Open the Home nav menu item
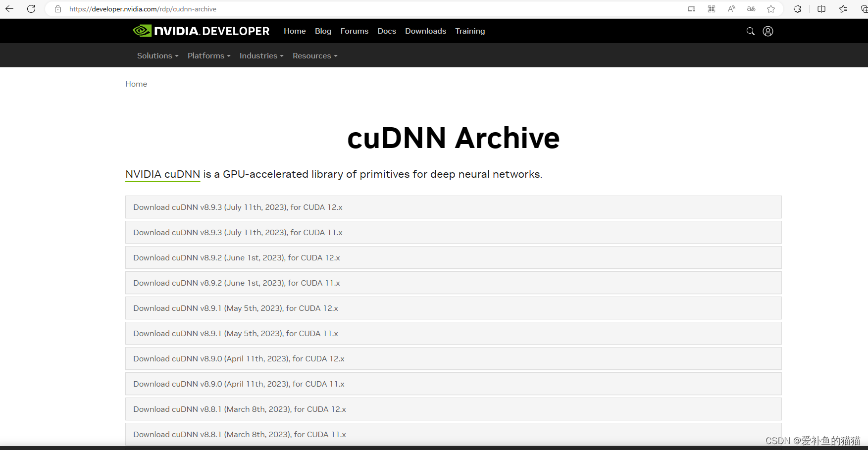Screen dimensions: 868x450 (x=295, y=31)
